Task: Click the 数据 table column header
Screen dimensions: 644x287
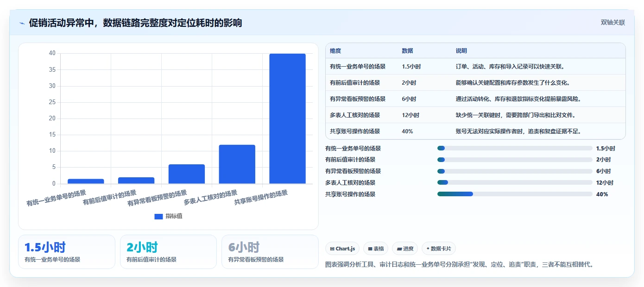Action: click(x=408, y=51)
